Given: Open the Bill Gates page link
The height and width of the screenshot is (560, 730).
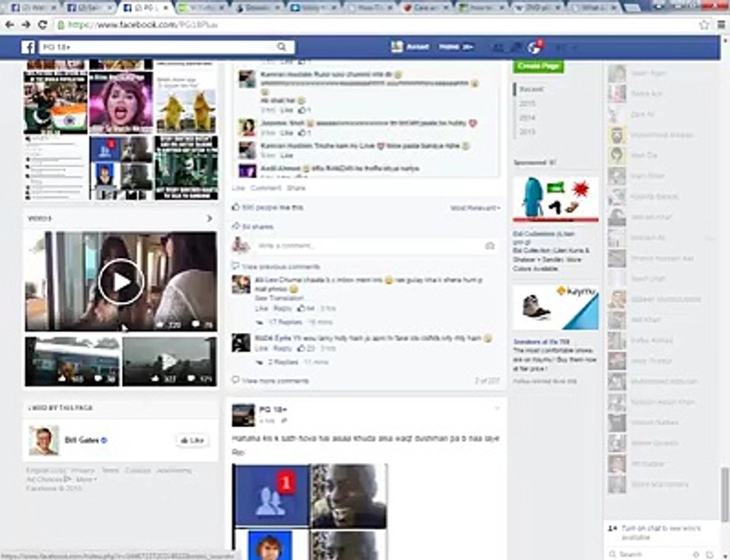Looking at the screenshot, I should [82, 440].
